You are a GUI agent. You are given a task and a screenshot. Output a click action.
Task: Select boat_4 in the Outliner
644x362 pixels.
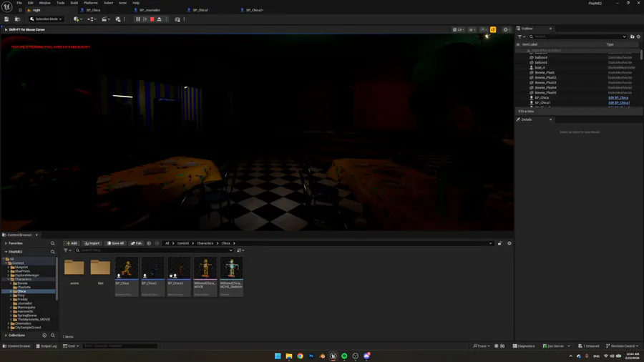click(x=540, y=68)
